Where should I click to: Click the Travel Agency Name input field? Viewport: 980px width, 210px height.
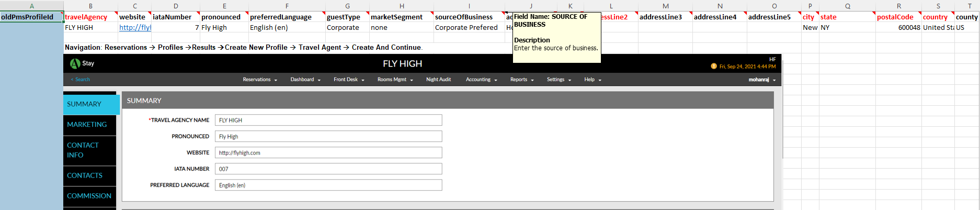point(328,120)
